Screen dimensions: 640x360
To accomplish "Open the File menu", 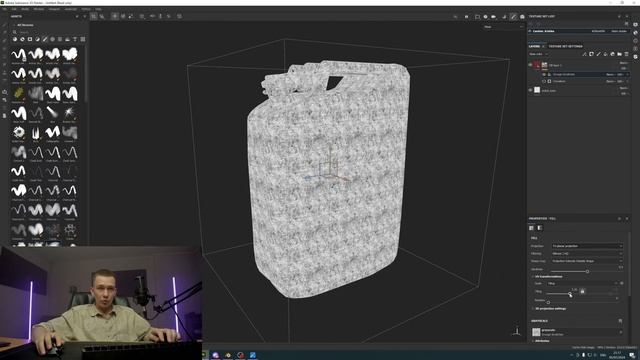I will (x=5, y=9).
